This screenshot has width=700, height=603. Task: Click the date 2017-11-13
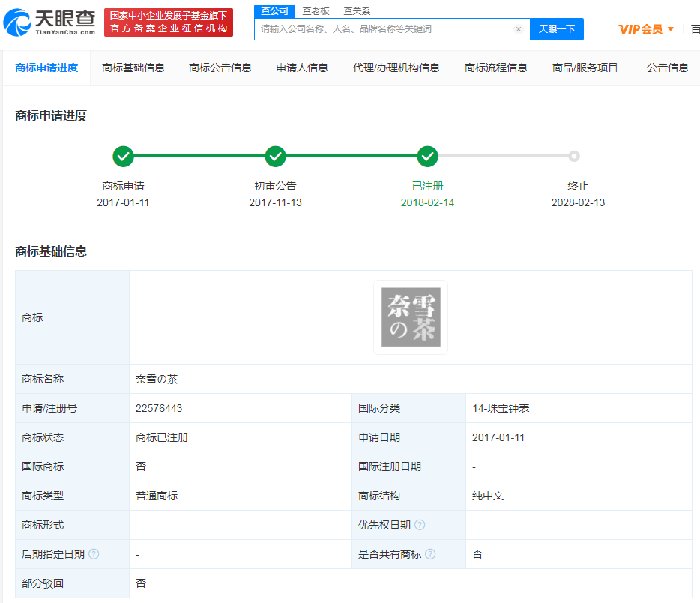(276, 202)
